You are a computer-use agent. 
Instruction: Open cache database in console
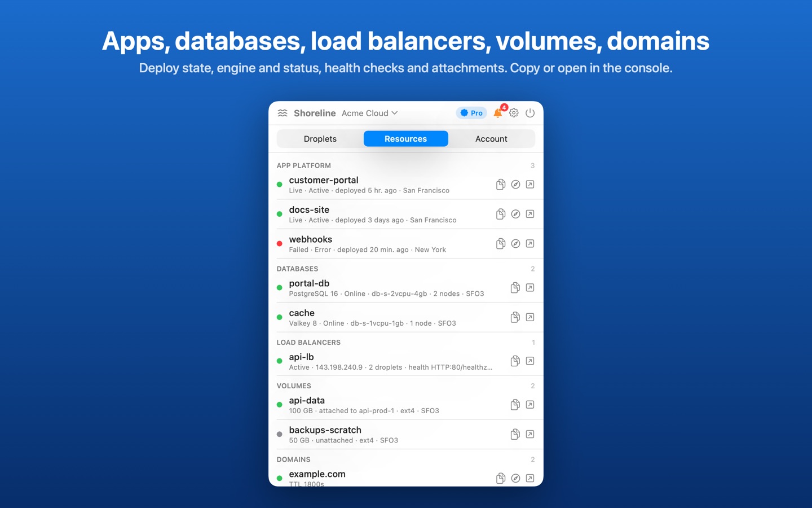click(530, 317)
